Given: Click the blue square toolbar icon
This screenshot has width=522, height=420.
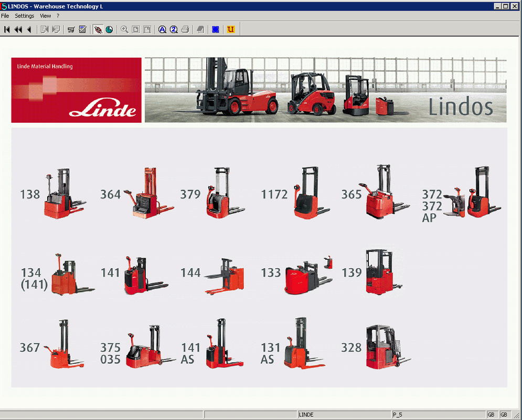Looking at the screenshot, I should [216, 29].
